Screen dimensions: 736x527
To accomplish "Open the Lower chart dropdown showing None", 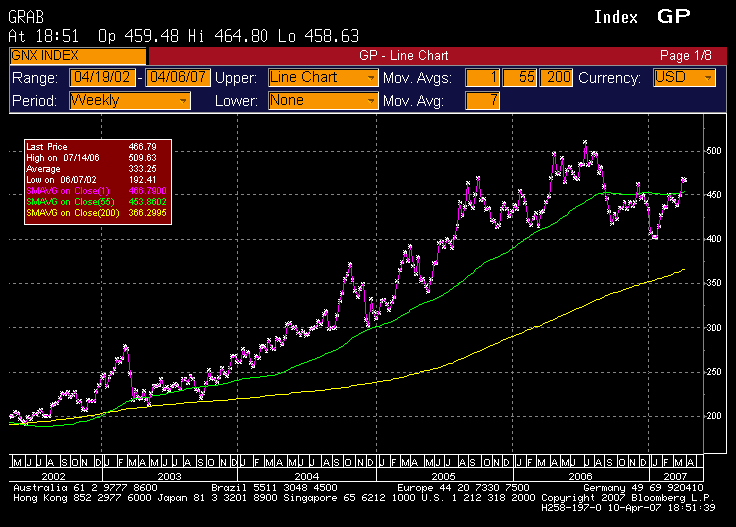I will pyautogui.click(x=323, y=100).
